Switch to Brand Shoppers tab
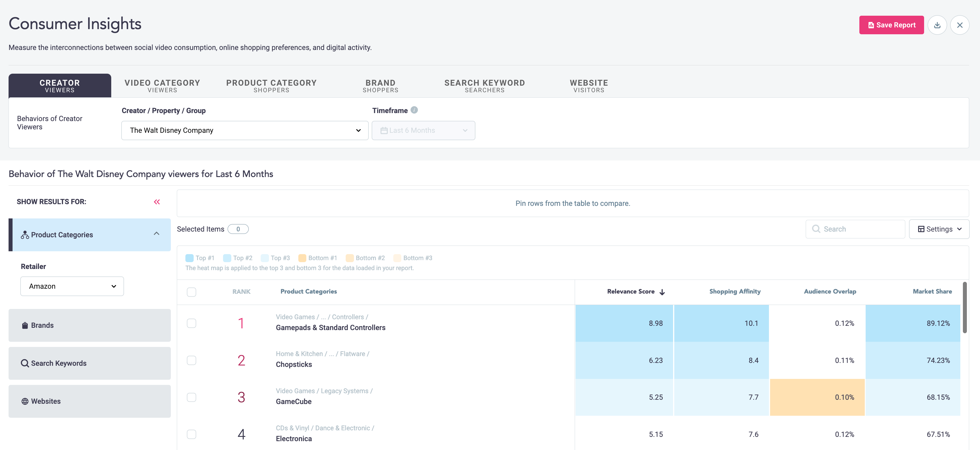980x450 pixels. (x=380, y=86)
